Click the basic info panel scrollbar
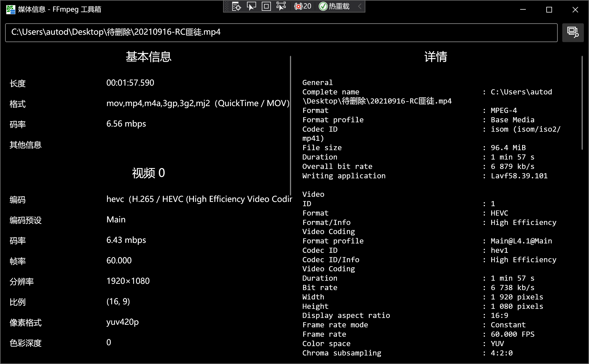 click(291, 125)
